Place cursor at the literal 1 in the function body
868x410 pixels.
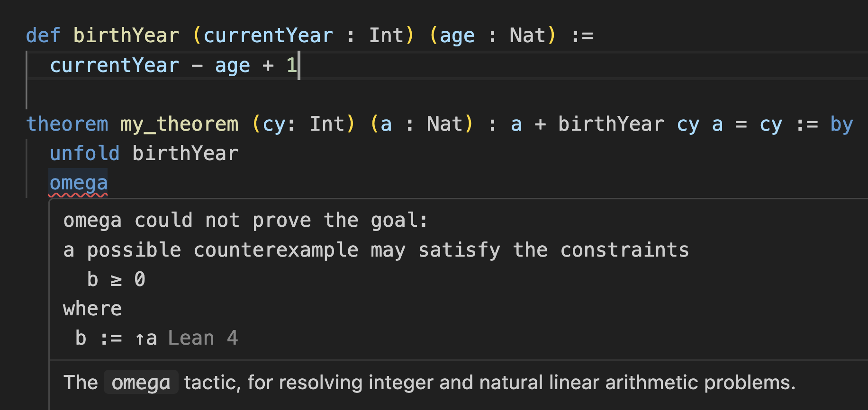pyautogui.click(x=291, y=65)
